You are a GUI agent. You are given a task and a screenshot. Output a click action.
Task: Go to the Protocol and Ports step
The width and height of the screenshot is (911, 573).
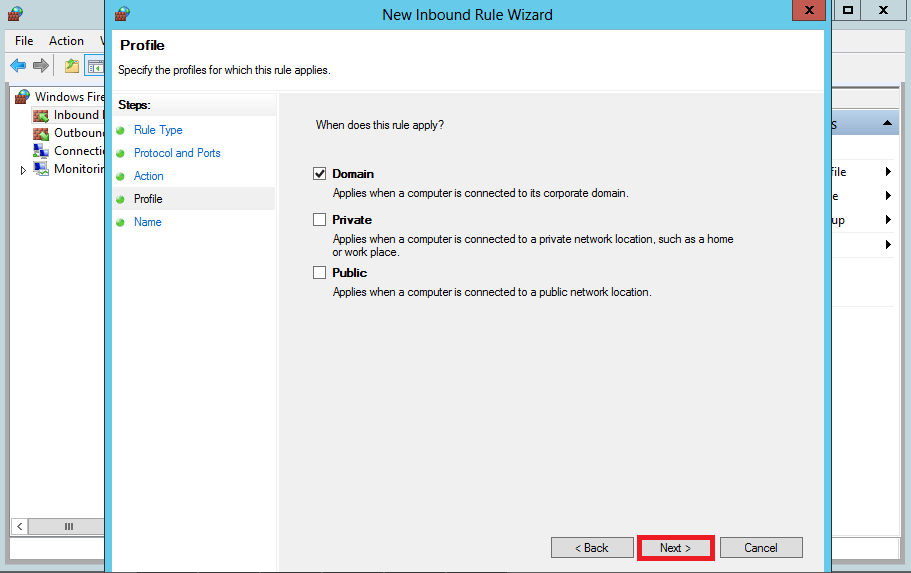(177, 153)
